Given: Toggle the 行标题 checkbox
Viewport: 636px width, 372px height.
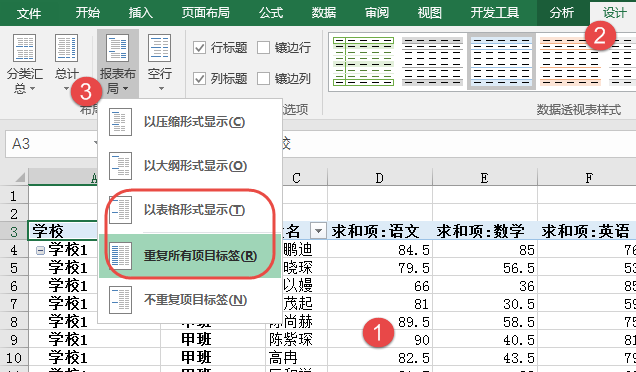Looking at the screenshot, I should coord(220,48).
